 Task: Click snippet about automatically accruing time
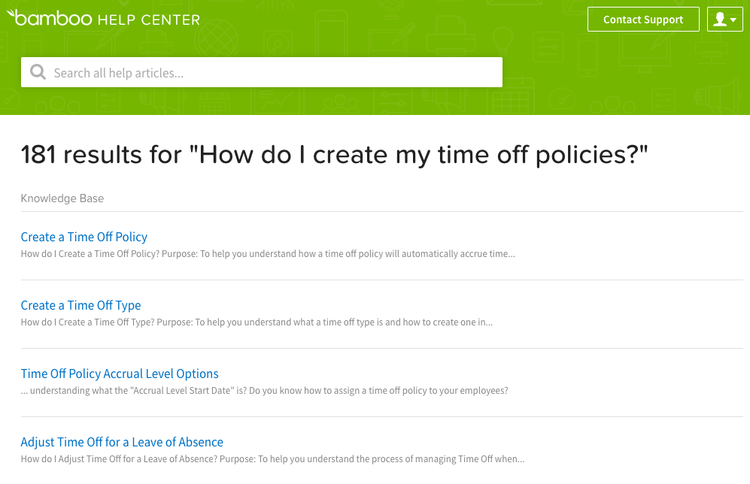268,254
